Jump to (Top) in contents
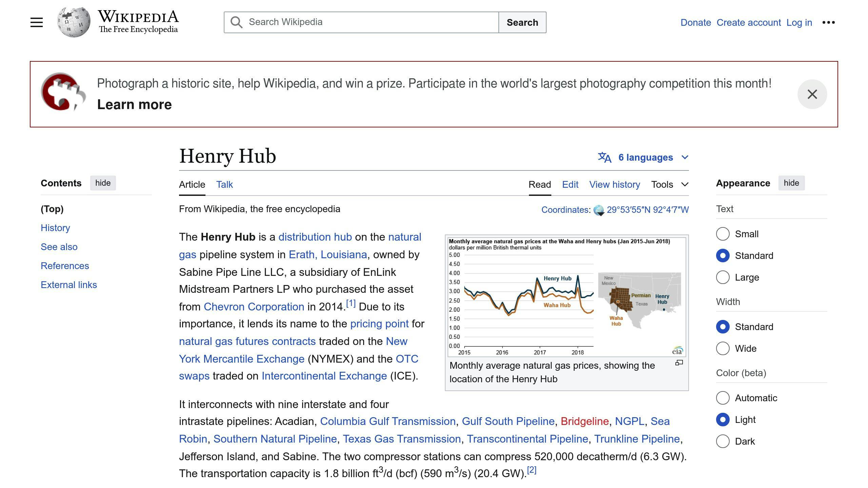 click(x=52, y=209)
